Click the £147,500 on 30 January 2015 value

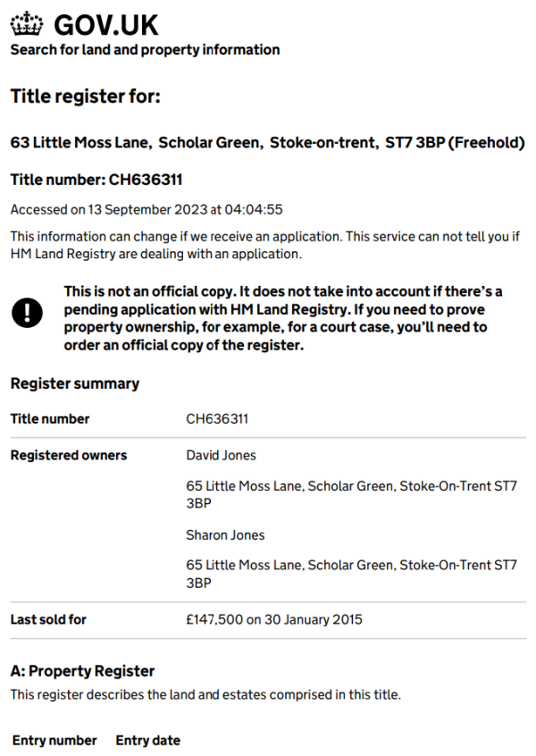(273, 619)
